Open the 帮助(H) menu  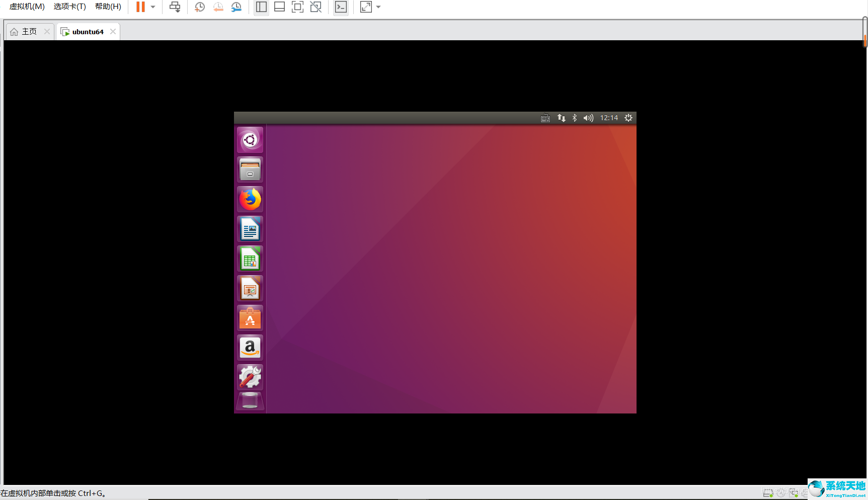point(108,7)
